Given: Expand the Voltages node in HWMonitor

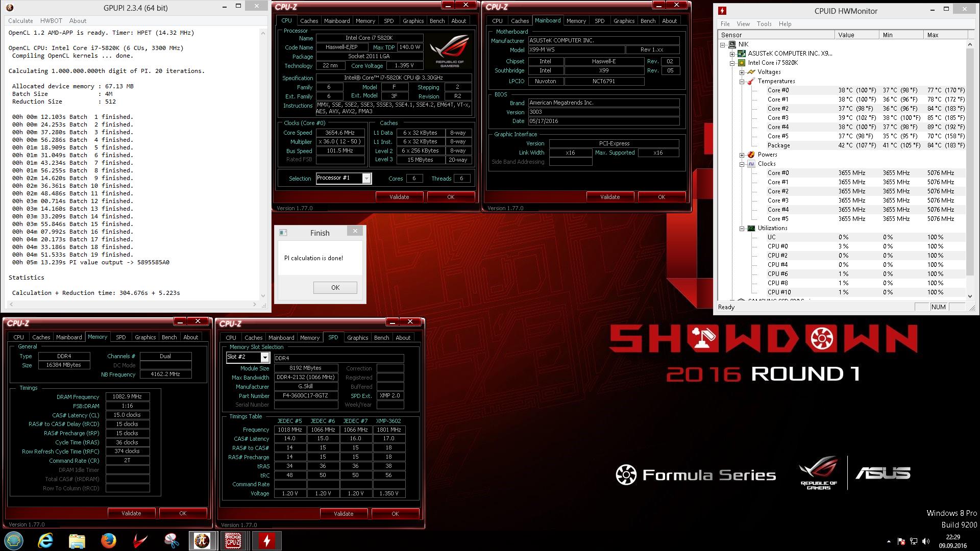Looking at the screenshot, I should pyautogui.click(x=742, y=72).
